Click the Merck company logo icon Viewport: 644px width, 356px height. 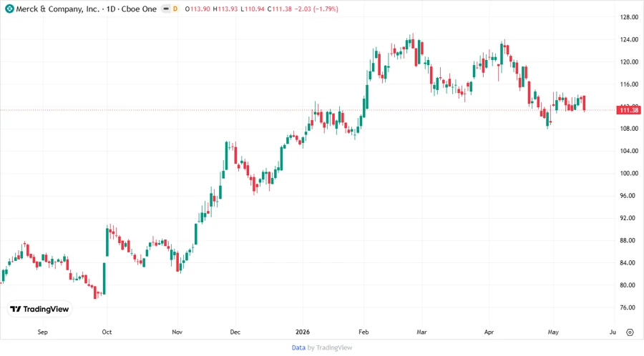tap(9, 9)
